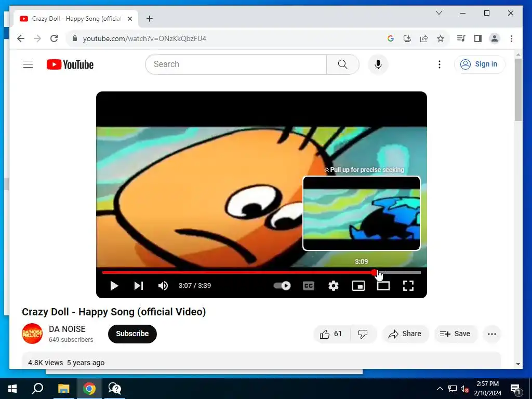Open Windows taskbar search
The height and width of the screenshot is (399, 532).
pos(37,389)
